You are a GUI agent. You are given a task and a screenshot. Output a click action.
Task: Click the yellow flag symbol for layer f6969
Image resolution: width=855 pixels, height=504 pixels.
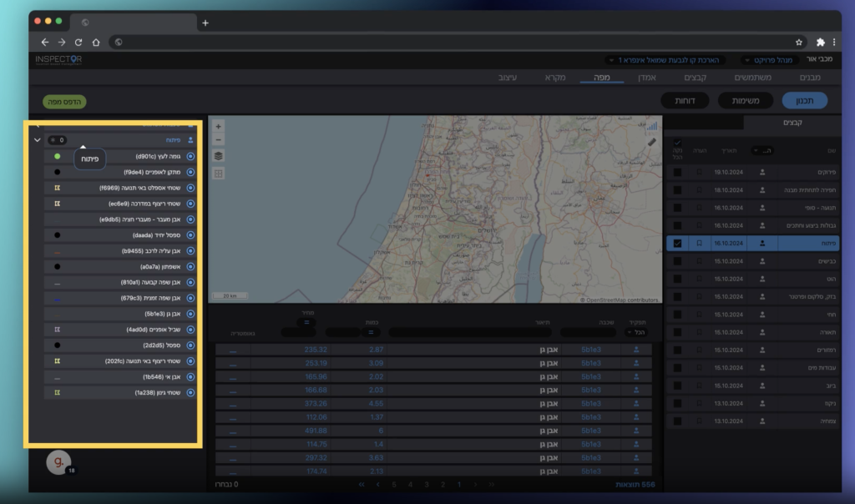click(x=58, y=188)
